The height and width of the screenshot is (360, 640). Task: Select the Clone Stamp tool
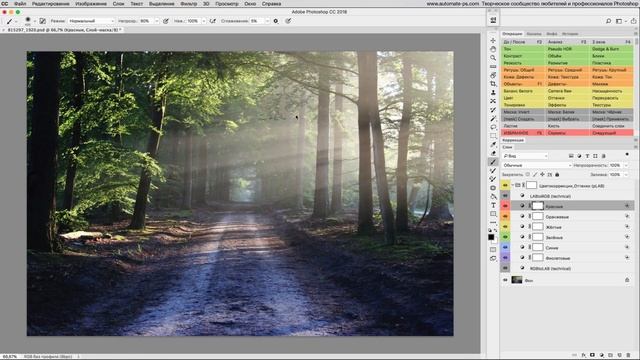click(493, 93)
